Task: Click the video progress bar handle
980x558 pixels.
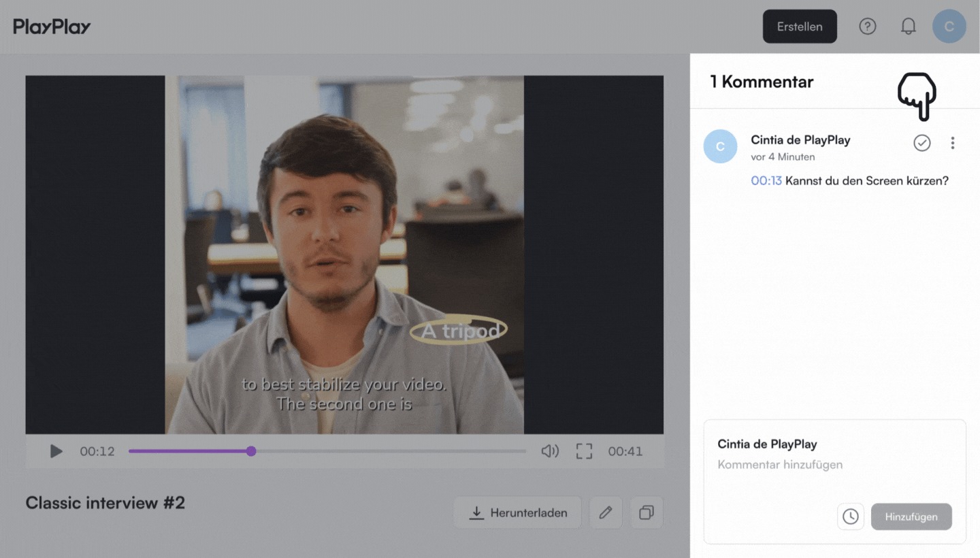Action: [x=251, y=451]
